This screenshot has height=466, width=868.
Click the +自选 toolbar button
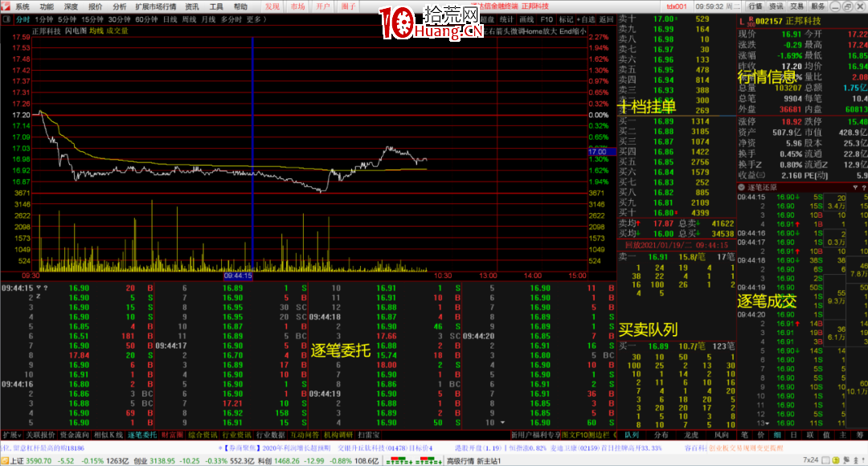point(586,19)
